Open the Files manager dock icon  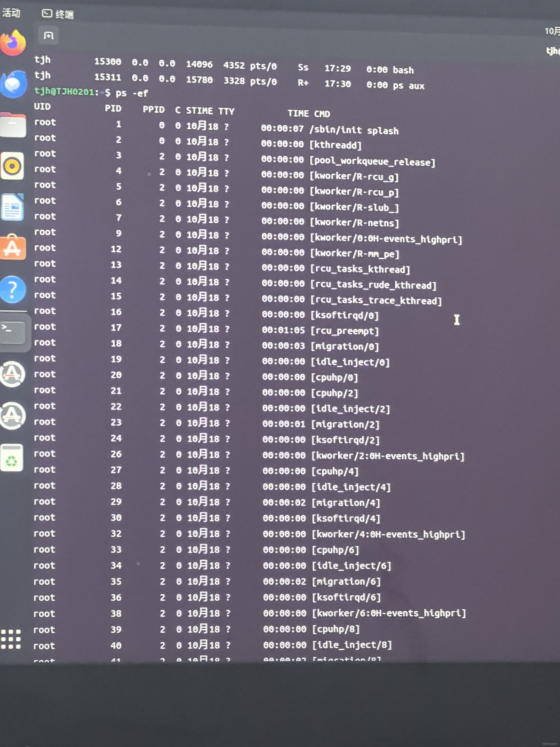(13, 125)
